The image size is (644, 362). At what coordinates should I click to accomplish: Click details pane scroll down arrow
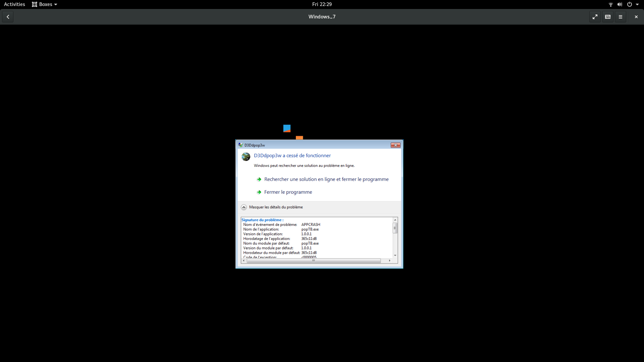395,255
